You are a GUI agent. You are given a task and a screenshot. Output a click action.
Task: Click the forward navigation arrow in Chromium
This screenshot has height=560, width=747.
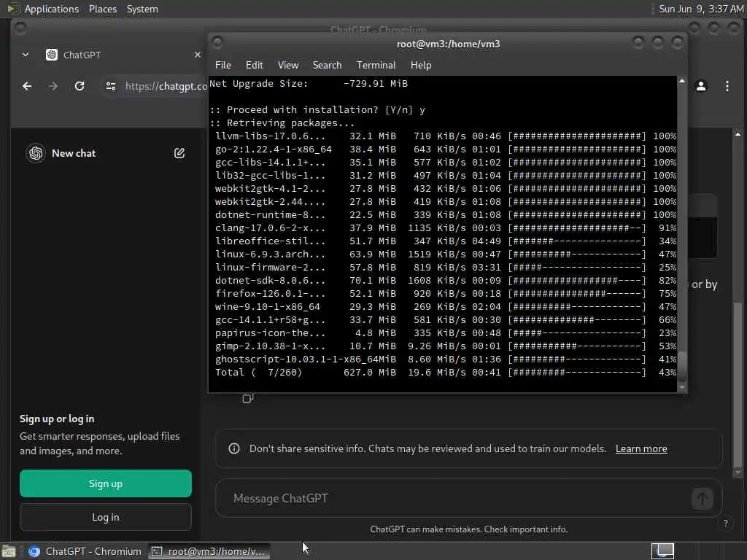[x=53, y=86]
